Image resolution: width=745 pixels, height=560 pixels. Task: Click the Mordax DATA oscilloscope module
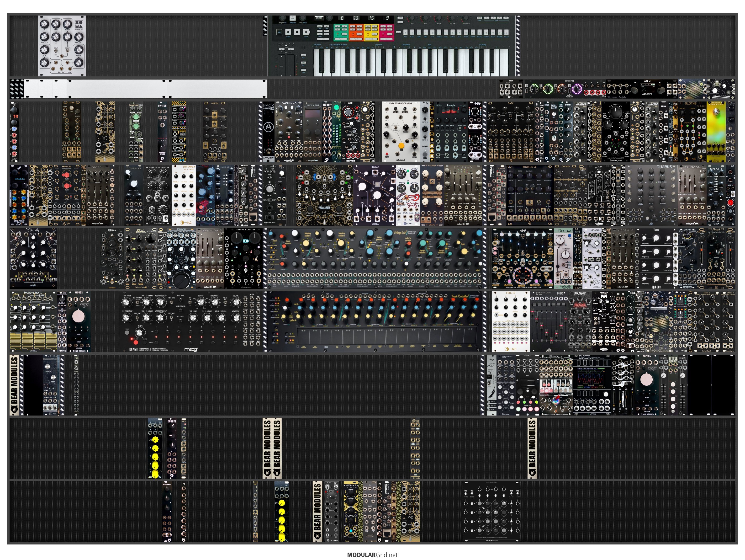[x=592, y=385]
